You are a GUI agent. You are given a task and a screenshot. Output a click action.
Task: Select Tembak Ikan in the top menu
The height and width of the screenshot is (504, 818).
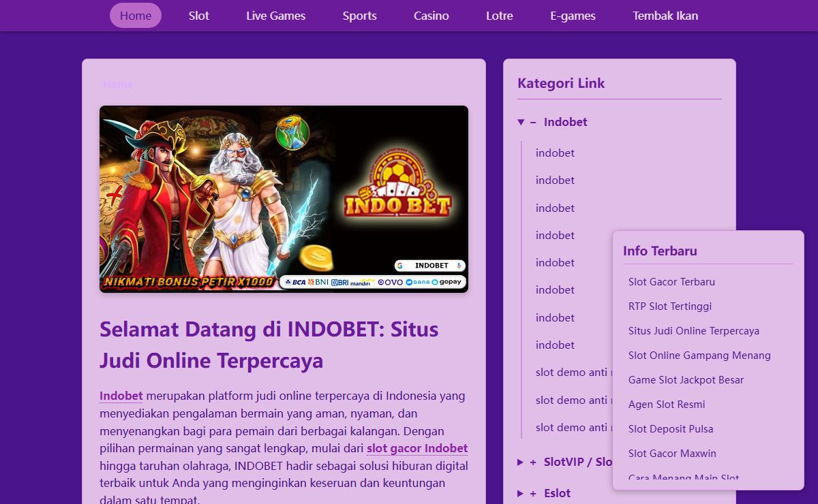(665, 16)
